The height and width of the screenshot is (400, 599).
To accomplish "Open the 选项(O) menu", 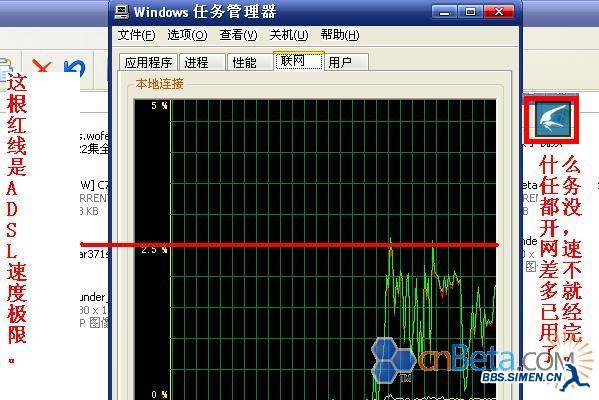I will [187, 35].
